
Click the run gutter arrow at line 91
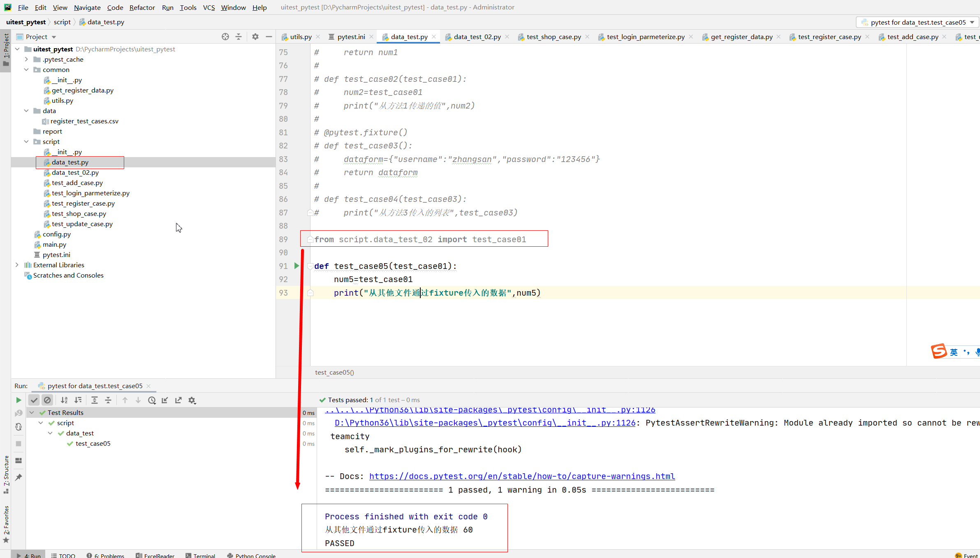point(297,266)
